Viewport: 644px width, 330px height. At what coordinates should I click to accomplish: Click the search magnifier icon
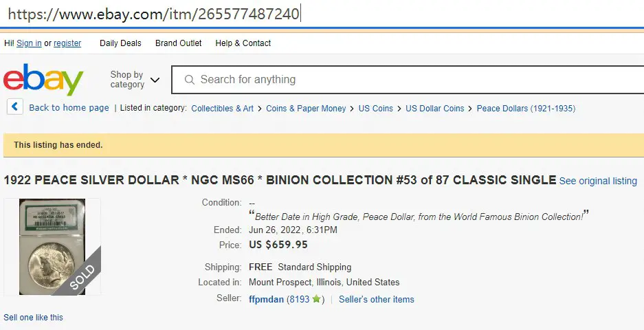(189, 80)
